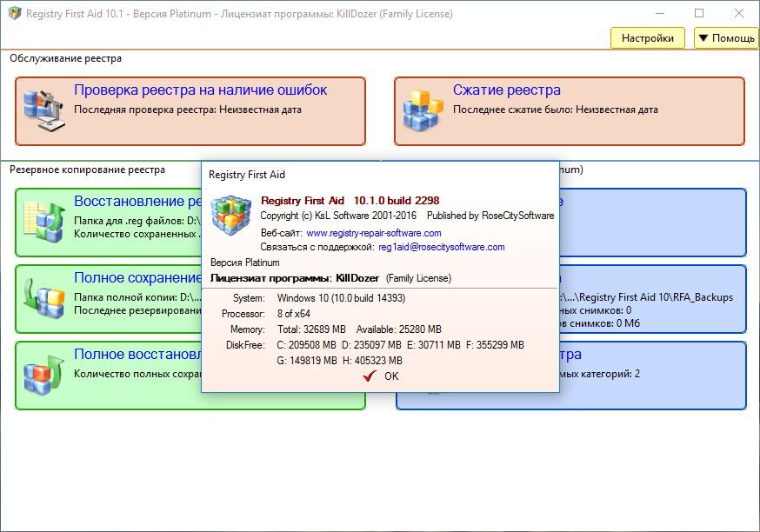This screenshot has height=532, width=760.
Task: Click 'Последняя проверка реестра: Неизвестная дата' text
Action: 188,110
